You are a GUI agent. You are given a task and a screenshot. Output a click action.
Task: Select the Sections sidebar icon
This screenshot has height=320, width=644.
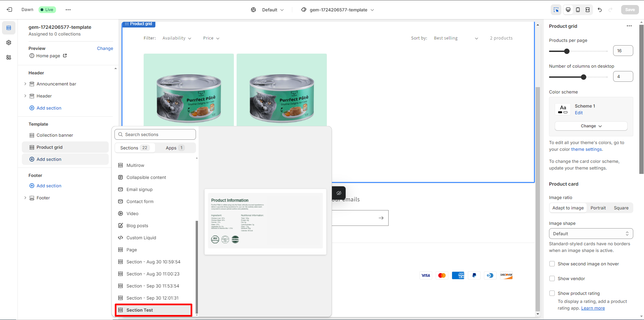click(x=9, y=28)
